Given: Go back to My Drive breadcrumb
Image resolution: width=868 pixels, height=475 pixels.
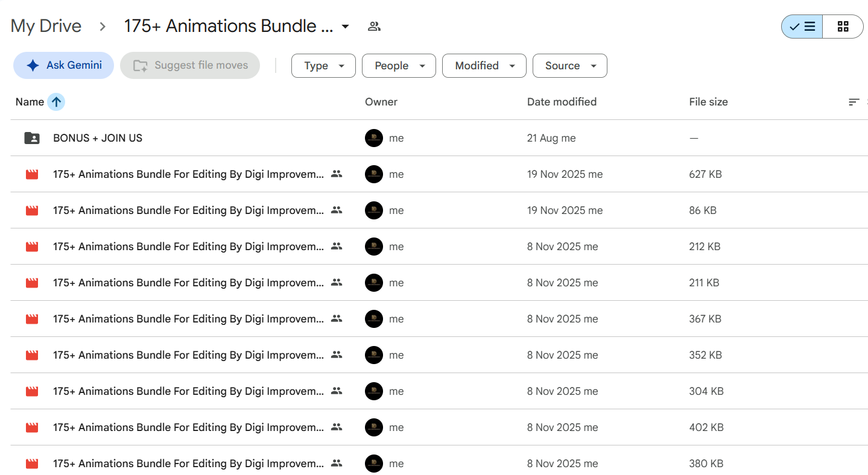Looking at the screenshot, I should [46, 27].
